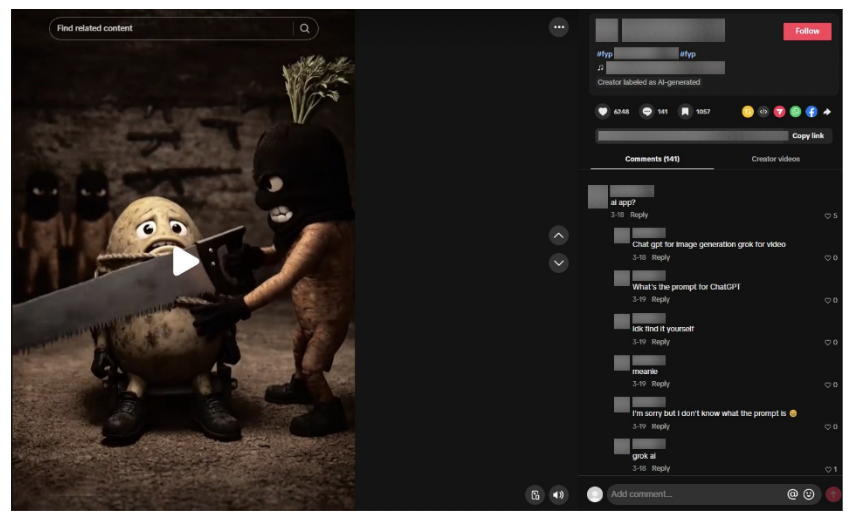Reply to 'Chat gpt for image generation' comment
The image size is (856, 522).
click(x=661, y=258)
